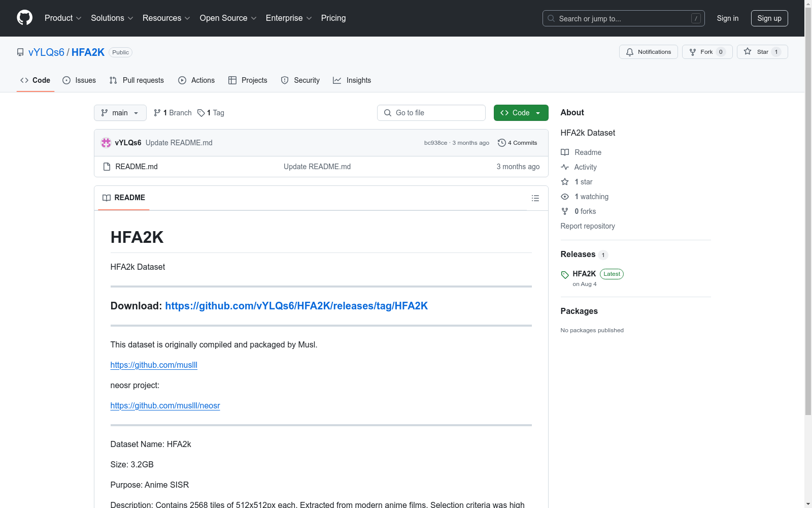812x508 pixels.
Task: Open the Update README.md commit message in file row
Action: point(317,167)
